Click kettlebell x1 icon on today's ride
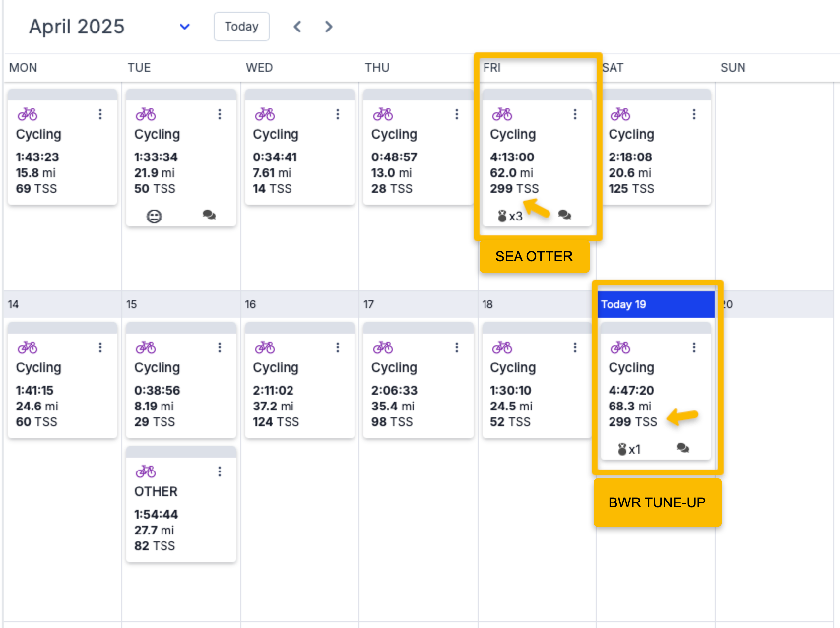 [629, 449]
